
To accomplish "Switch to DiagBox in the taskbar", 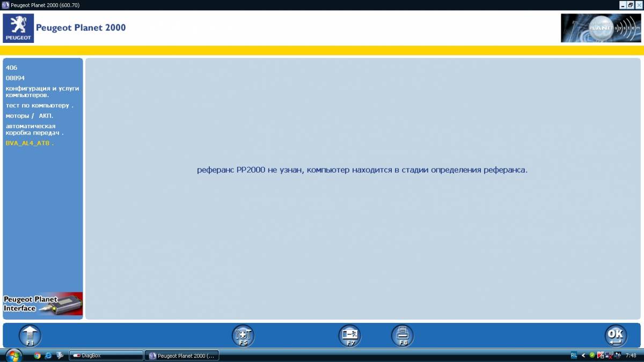I will [106, 355].
